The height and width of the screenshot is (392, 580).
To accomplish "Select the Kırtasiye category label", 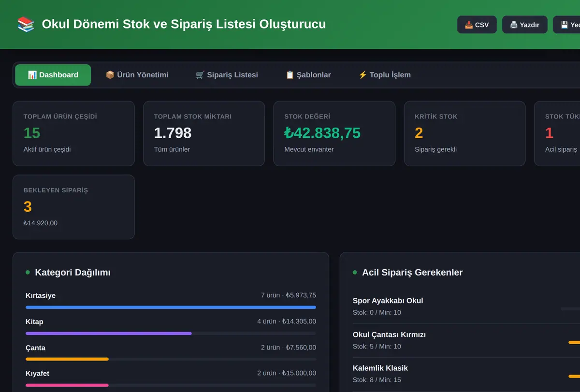I will point(41,295).
